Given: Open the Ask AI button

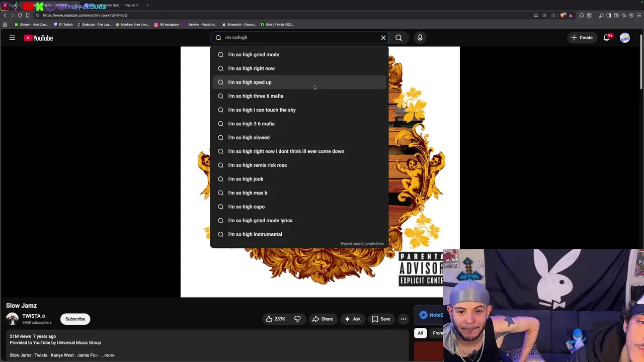Looking at the screenshot, I should tap(352, 319).
